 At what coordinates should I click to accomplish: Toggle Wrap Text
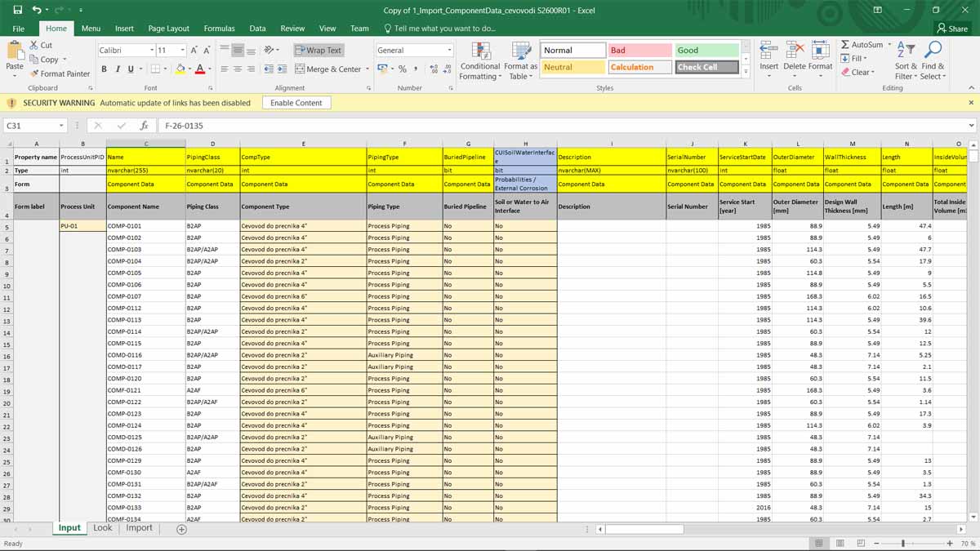[318, 51]
